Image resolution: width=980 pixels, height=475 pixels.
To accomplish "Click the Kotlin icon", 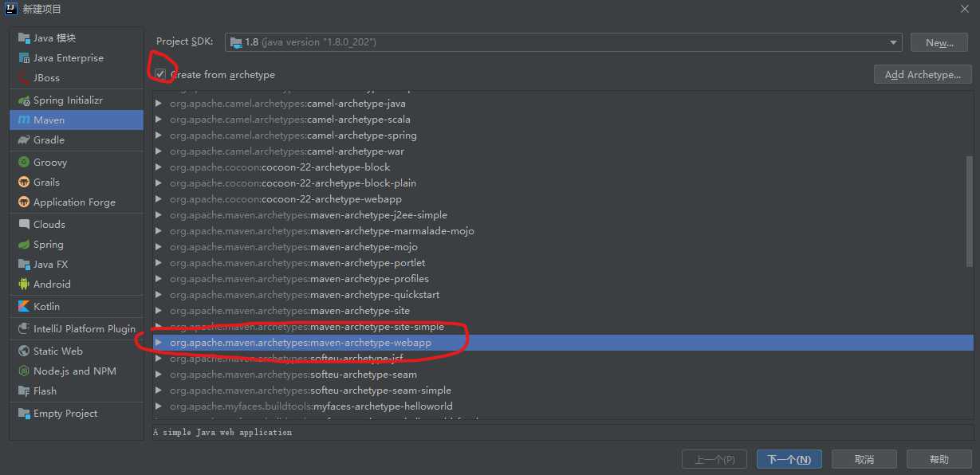I will (24, 307).
